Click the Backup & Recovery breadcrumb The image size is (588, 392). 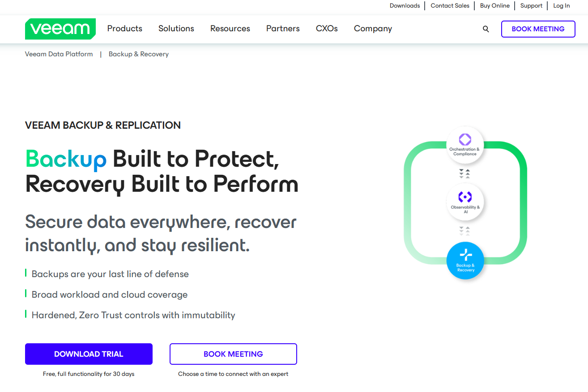(139, 54)
